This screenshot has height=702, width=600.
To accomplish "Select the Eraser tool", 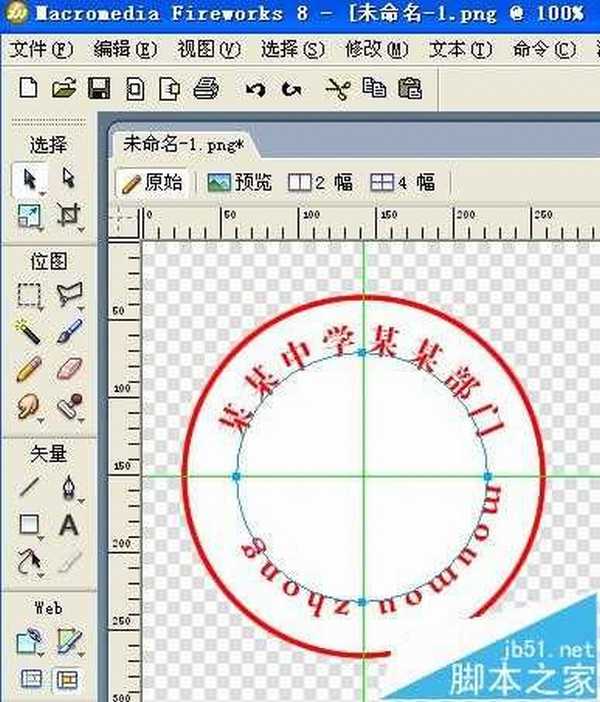I will [68, 367].
